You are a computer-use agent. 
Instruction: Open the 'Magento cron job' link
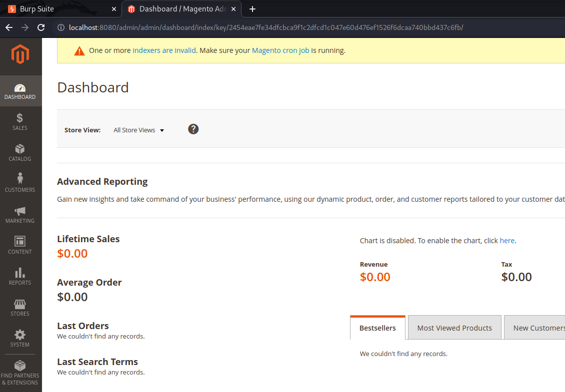(280, 50)
